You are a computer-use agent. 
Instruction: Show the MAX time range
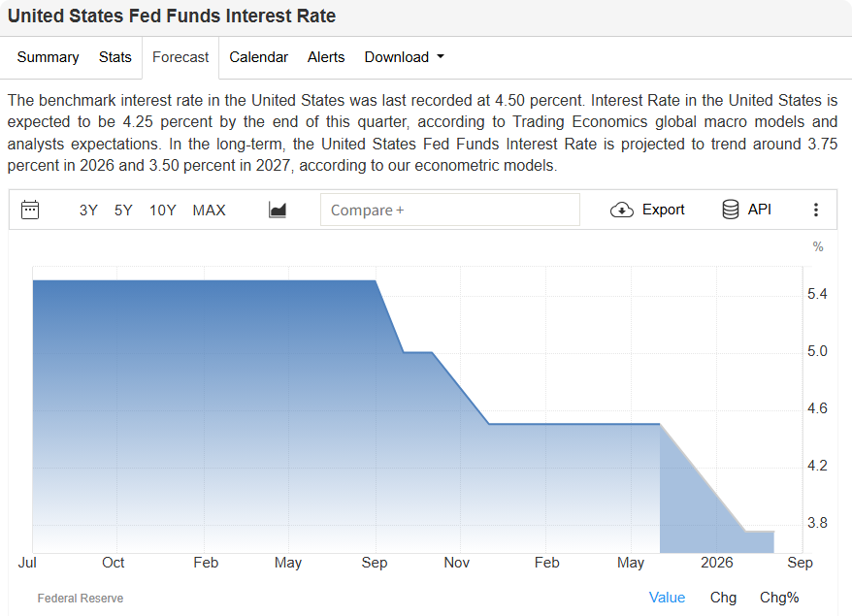tap(209, 210)
